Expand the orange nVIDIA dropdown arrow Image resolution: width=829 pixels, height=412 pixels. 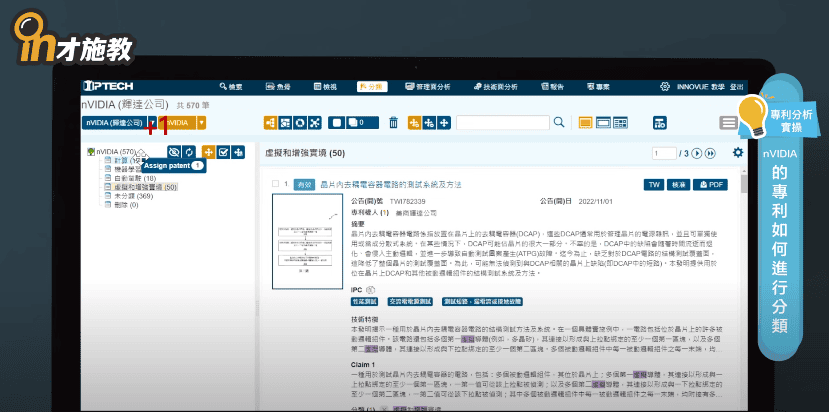202,122
